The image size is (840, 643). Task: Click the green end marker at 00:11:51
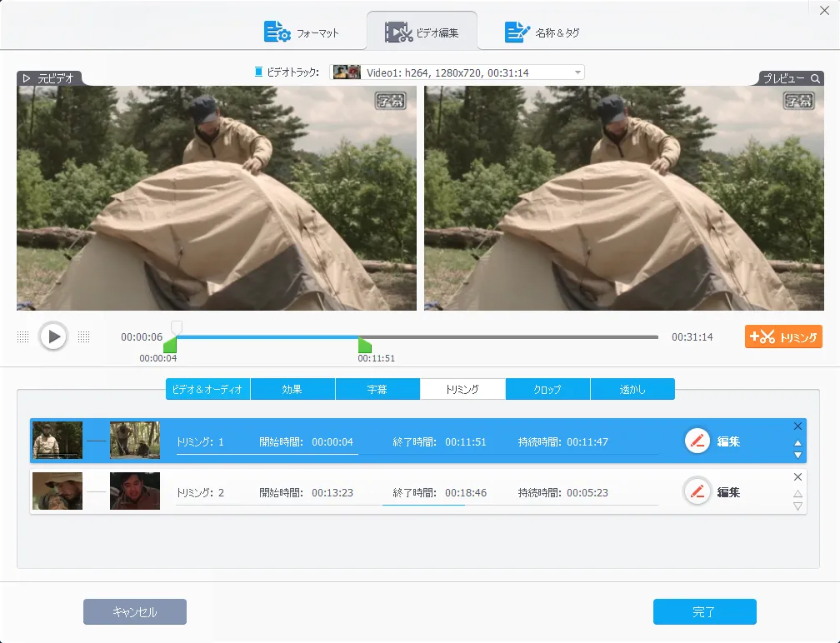pyautogui.click(x=365, y=345)
